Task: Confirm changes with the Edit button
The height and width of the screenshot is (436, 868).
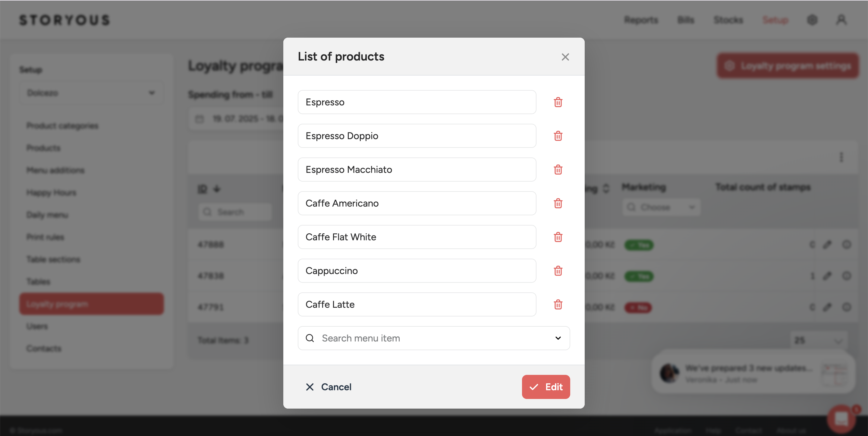Action: pos(546,387)
